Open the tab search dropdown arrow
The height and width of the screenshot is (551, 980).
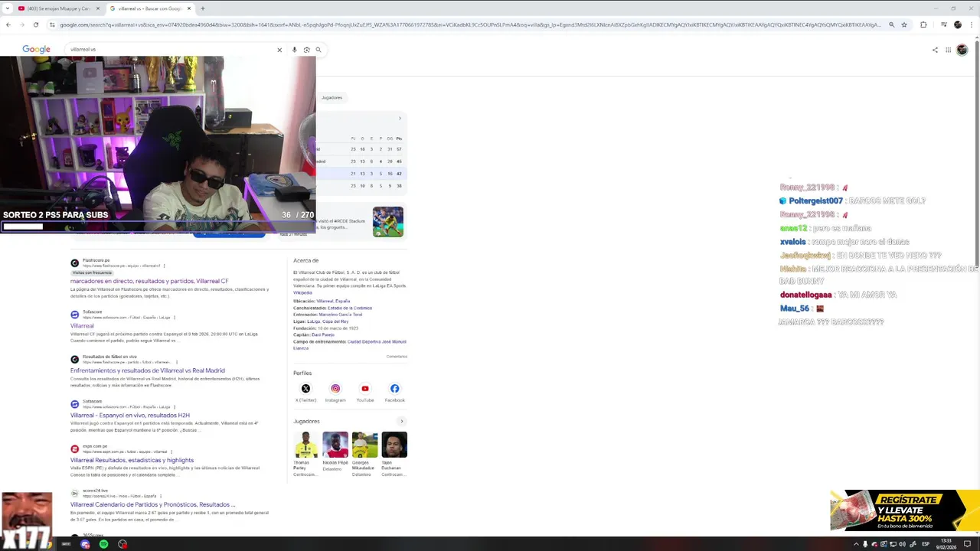click(x=7, y=8)
